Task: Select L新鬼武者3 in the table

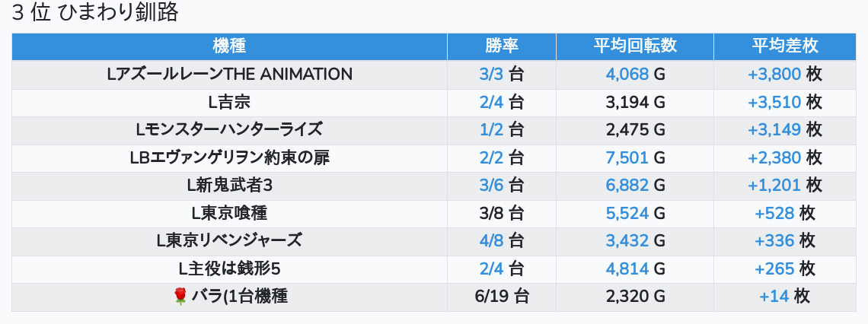Action: pos(229,186)
